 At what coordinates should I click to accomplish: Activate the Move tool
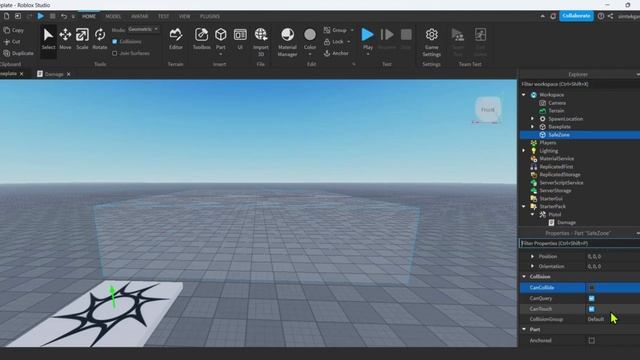(x=65, y=39)
